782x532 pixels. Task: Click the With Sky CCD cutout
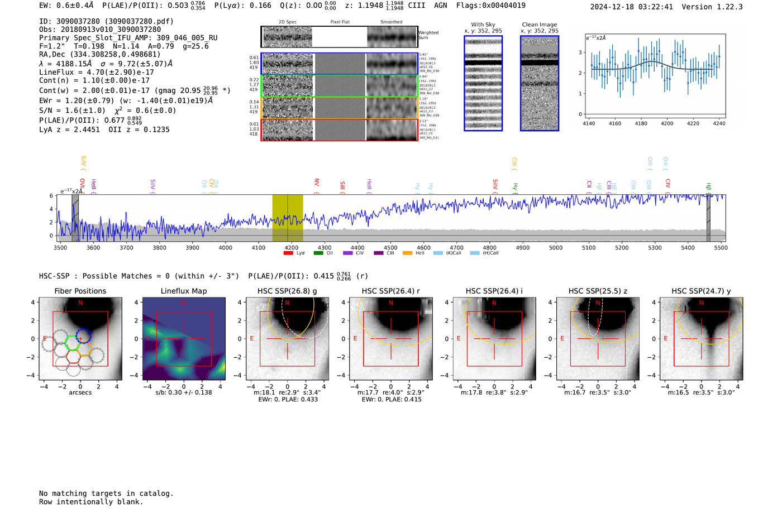pyautogui.click(x=483, y=83)
